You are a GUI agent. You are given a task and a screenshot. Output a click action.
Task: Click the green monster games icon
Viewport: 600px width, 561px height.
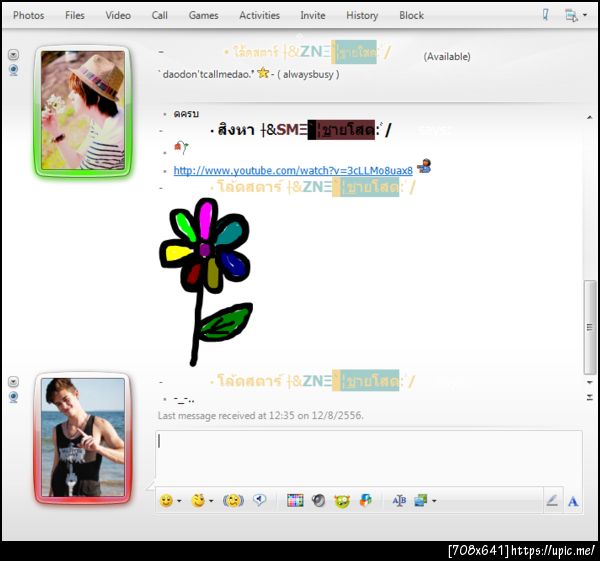pyautogui.click(x=342, y=501)
